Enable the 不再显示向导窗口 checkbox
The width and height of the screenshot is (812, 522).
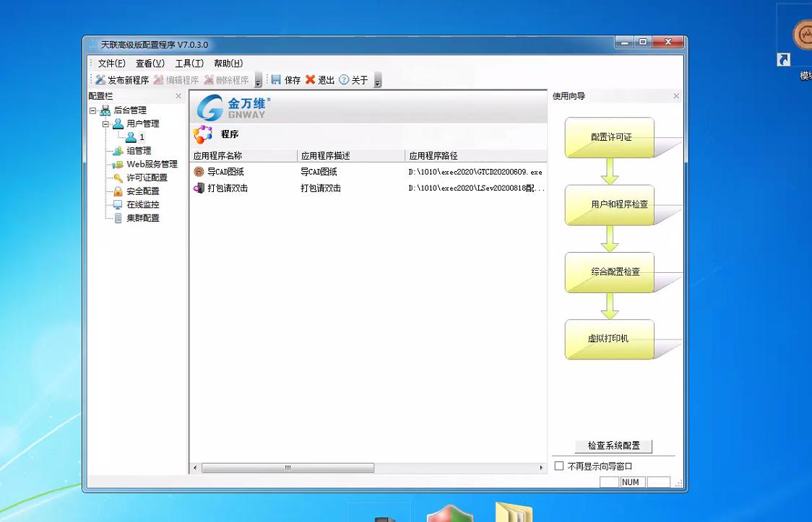(559, 466)
